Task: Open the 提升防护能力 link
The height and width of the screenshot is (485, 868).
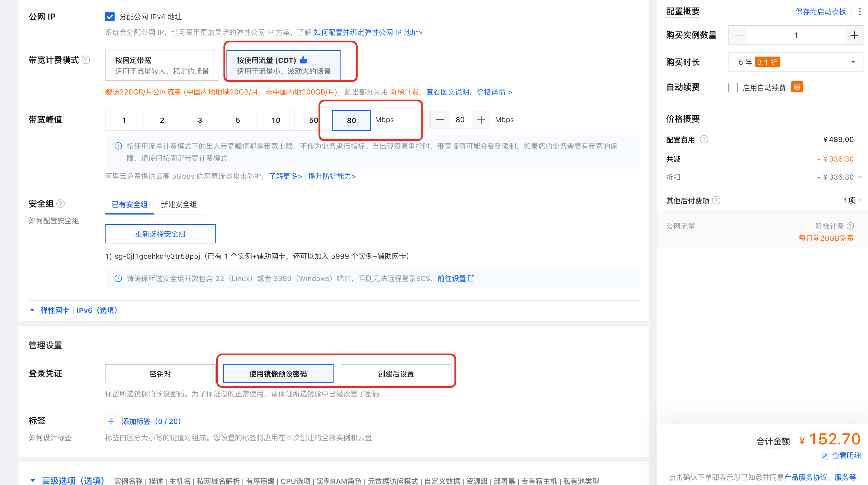Action: pyautogui.click(x=331, y=176)
